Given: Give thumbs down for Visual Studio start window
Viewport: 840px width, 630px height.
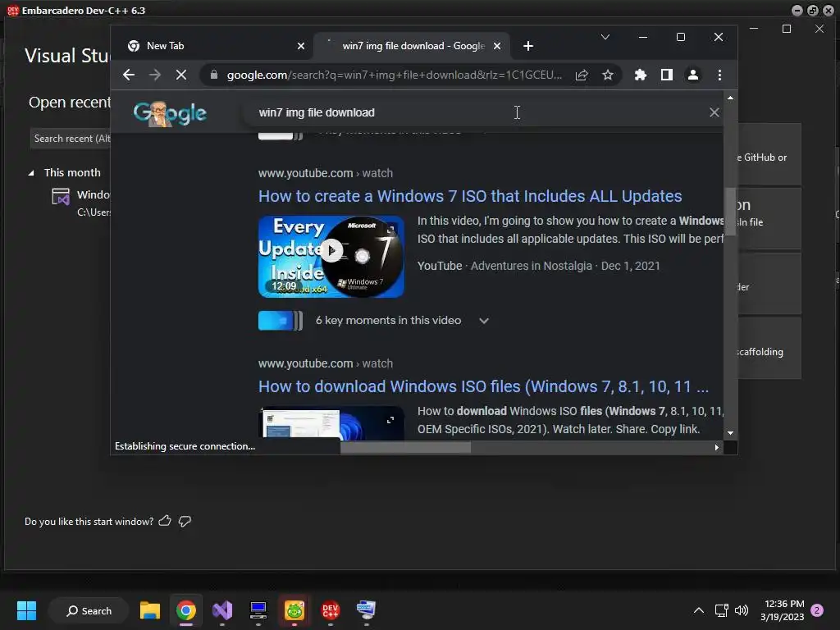Looking at the screenshot, I should [185, 521].
